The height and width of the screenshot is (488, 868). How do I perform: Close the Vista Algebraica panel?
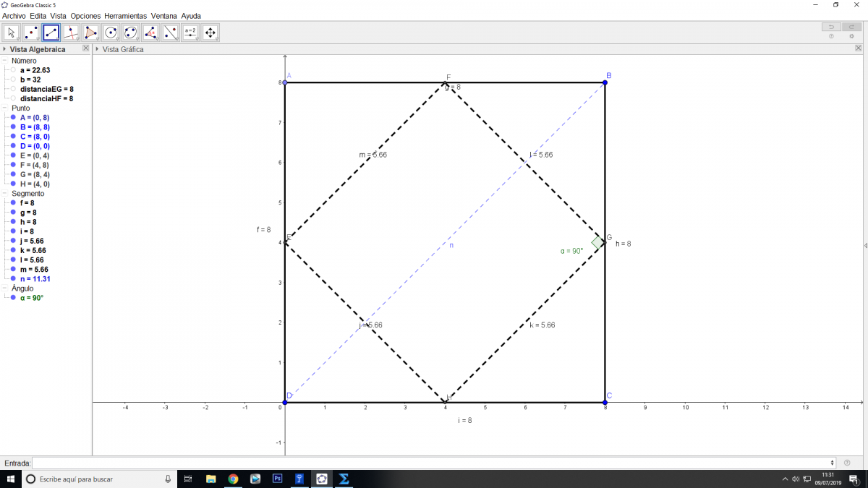[86, 48]
